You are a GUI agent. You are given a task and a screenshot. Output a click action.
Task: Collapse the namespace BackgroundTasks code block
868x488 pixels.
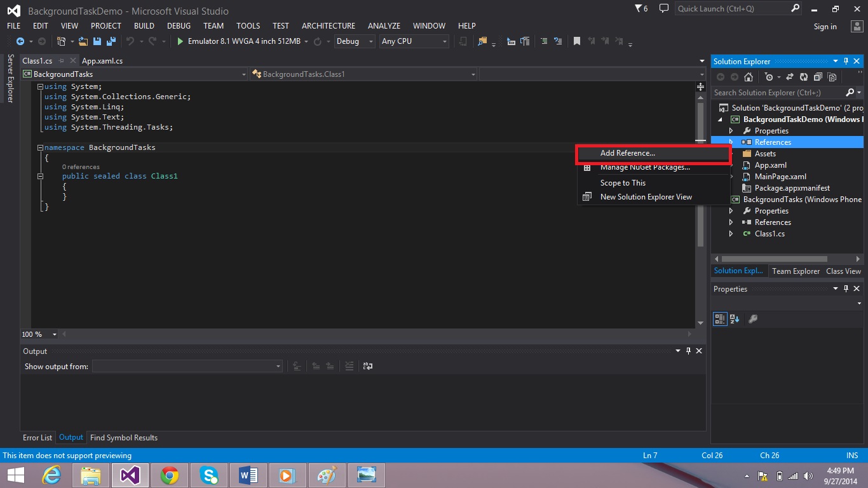pos(40,147)
